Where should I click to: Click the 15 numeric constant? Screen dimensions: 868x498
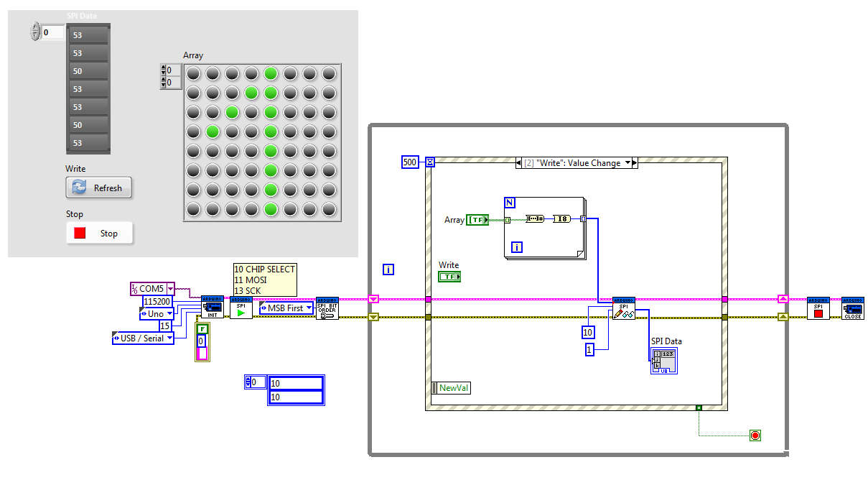165,326
